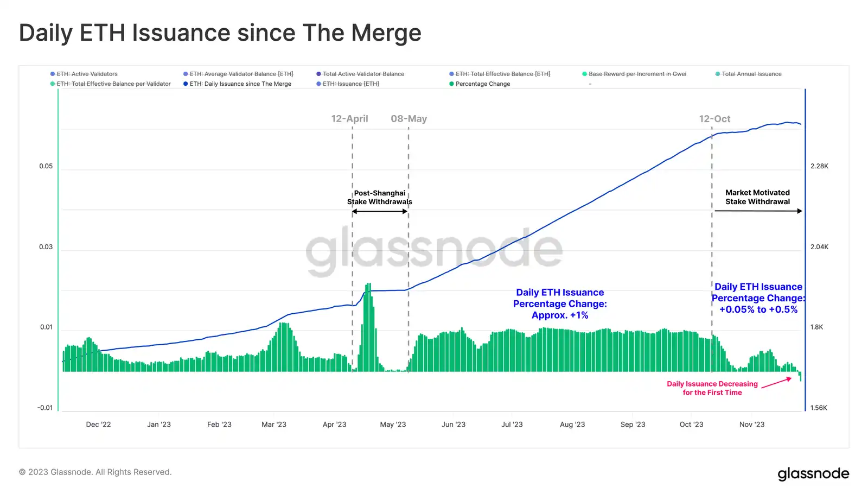Click the dot icon beside Total Active Validator Balance

[319, 74]
